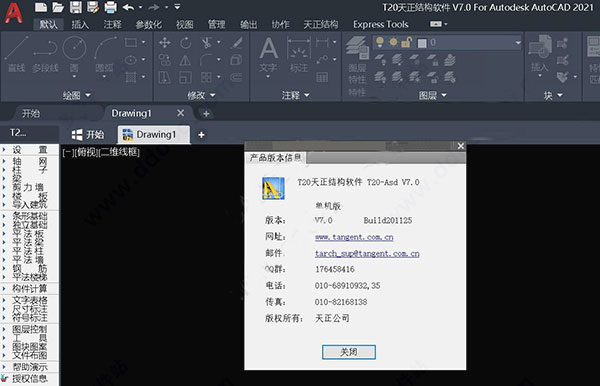Select the 文字 text tool
Viewport: 600px width, 386px height.
268,54
